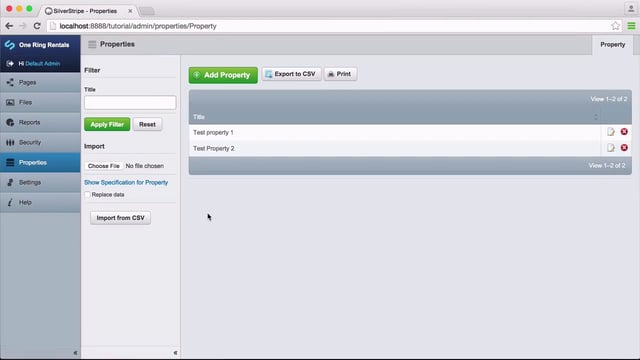Open the Default Admin profile link

click(42, 64)
